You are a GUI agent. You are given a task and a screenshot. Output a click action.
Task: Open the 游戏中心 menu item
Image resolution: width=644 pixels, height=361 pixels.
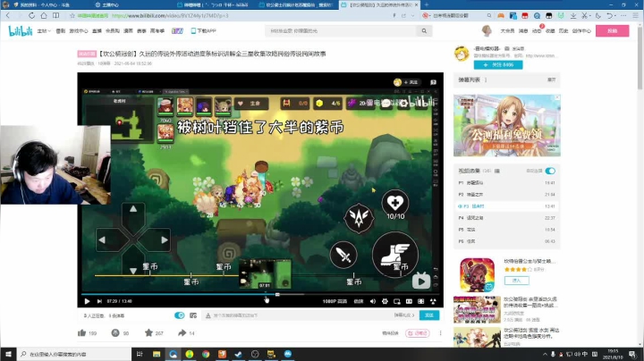pos(79,30)
